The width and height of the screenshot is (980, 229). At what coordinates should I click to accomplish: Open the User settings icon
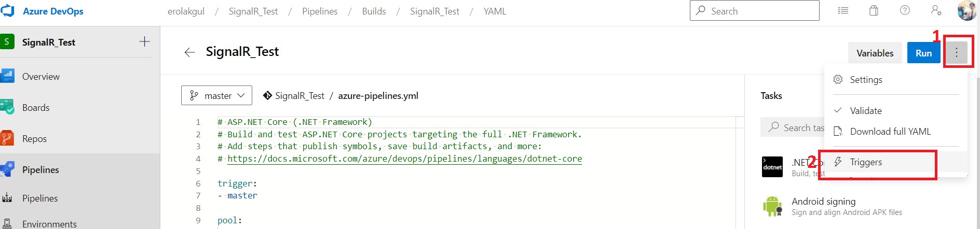click(936, 11)
